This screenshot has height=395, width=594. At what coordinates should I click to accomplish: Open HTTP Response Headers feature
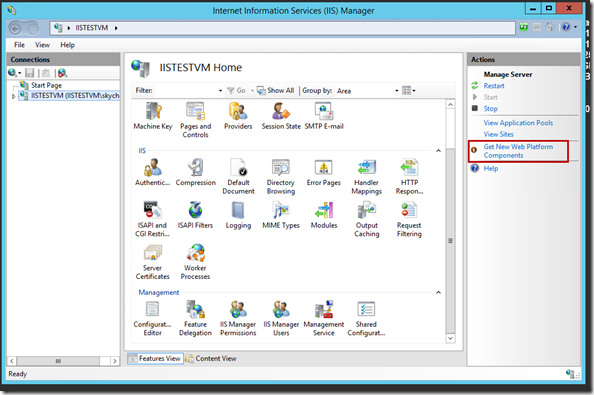pyautogui.click(x=409, y=176)
